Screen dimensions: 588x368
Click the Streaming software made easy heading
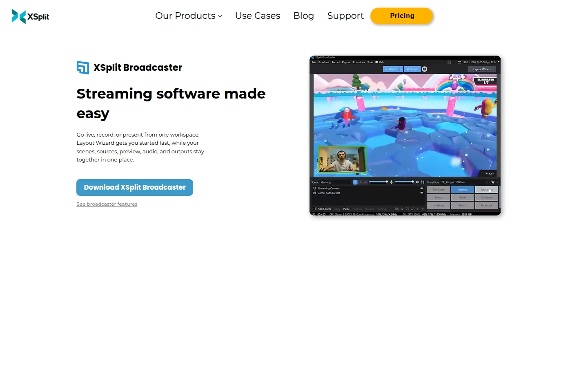click(171, 103)
